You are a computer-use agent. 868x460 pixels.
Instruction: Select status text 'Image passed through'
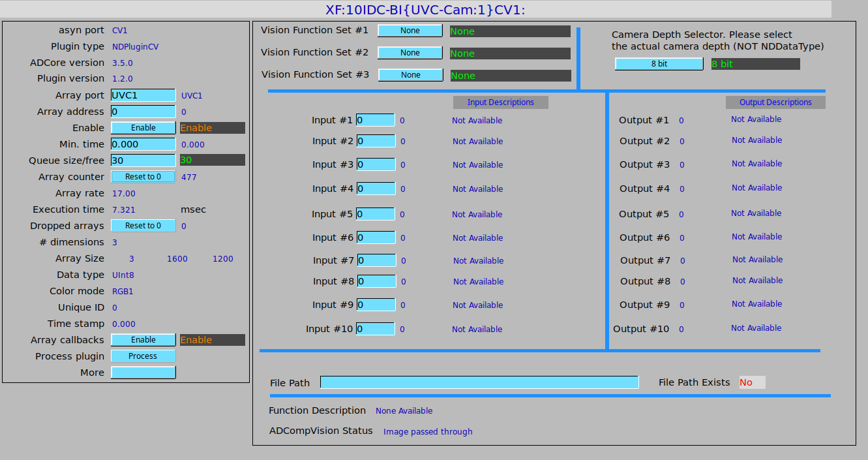click(428, 431)
